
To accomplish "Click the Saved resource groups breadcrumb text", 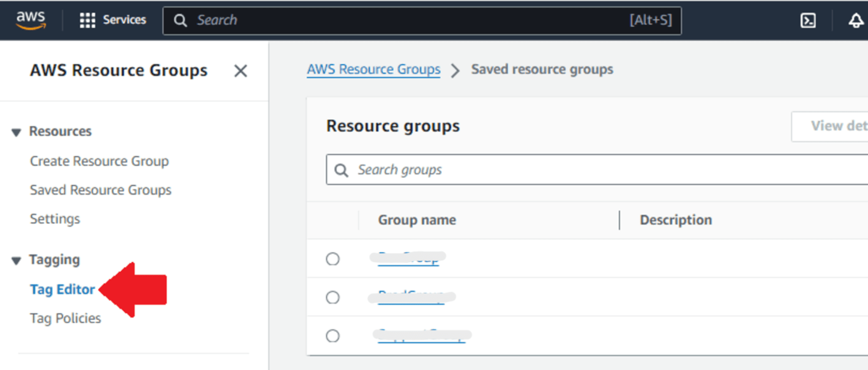I will point(542,69).
